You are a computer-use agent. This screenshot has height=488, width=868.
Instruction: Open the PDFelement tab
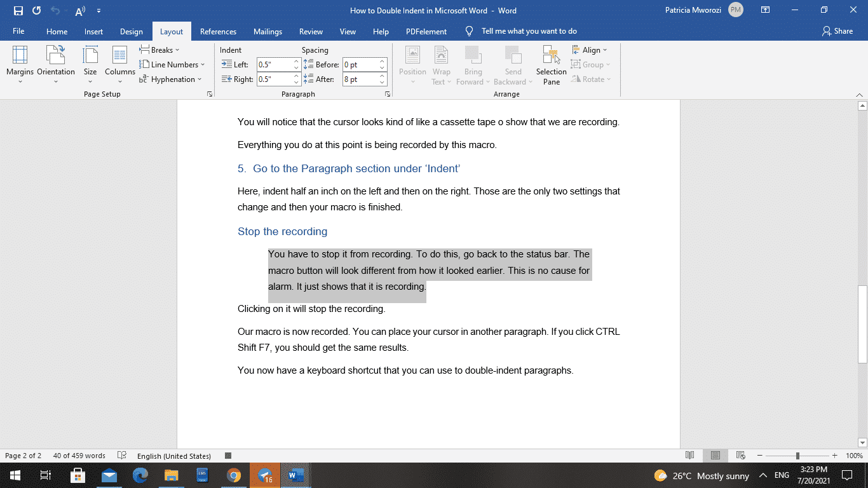tap(426, 30)
